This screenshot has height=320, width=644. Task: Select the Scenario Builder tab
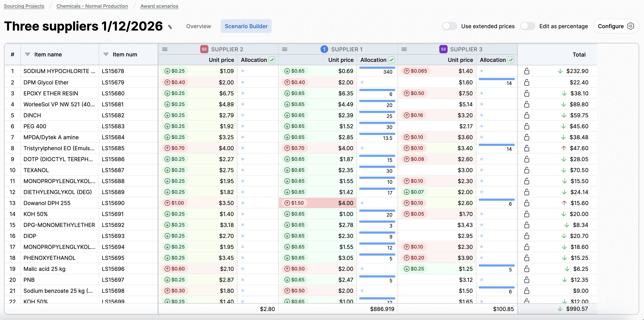tap(246, 26)
